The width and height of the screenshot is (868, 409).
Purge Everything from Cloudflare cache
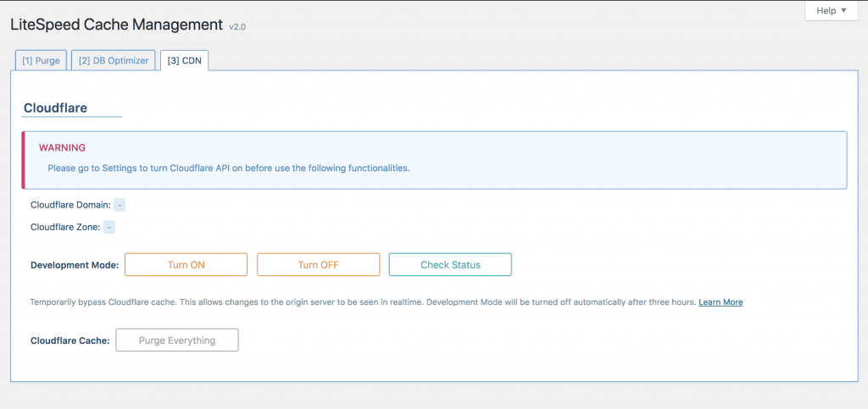point(177,340)
